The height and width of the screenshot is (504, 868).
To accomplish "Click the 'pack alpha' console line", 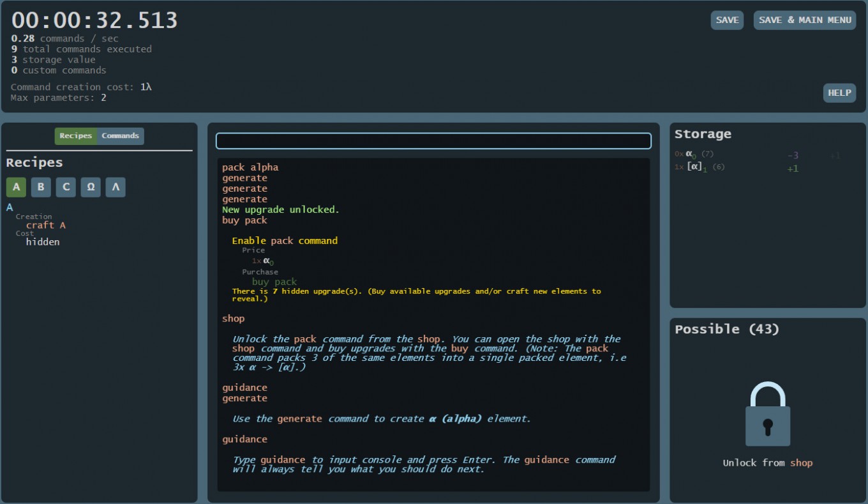I will (250, 167).
